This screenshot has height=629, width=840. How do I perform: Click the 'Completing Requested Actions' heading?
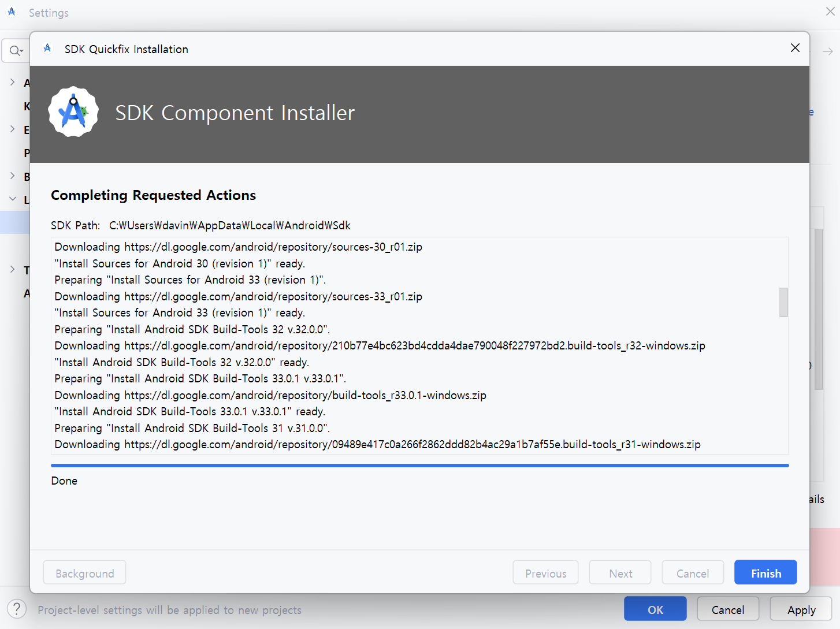coord(153,195)
